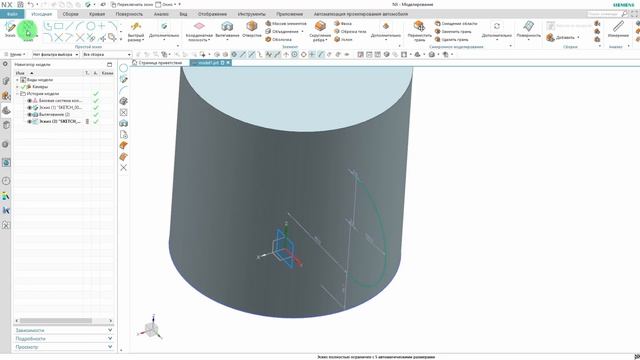Expand the Виды модели tree node
Viewport: 640px width, 360px height.
[x=17, y=80]
